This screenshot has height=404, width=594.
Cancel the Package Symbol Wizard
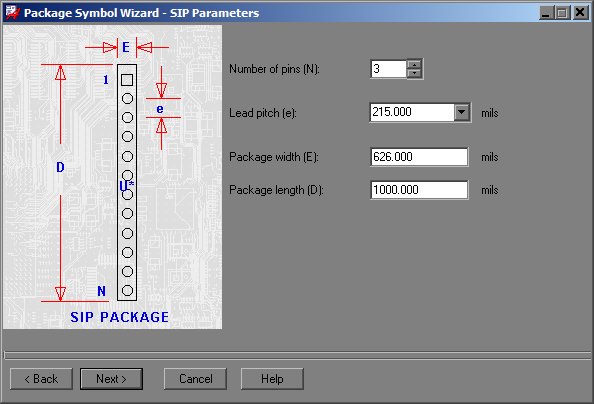195,379
